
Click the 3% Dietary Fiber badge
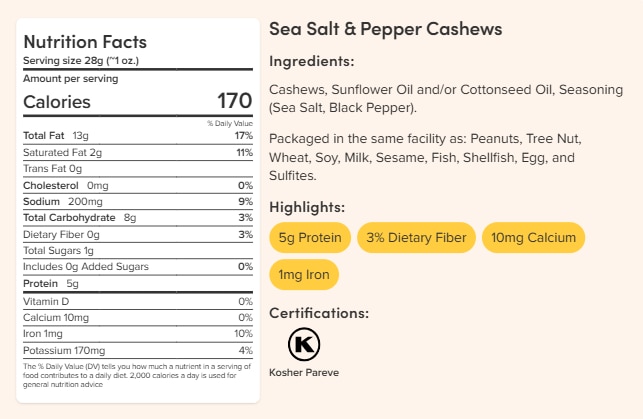point(414,237)
